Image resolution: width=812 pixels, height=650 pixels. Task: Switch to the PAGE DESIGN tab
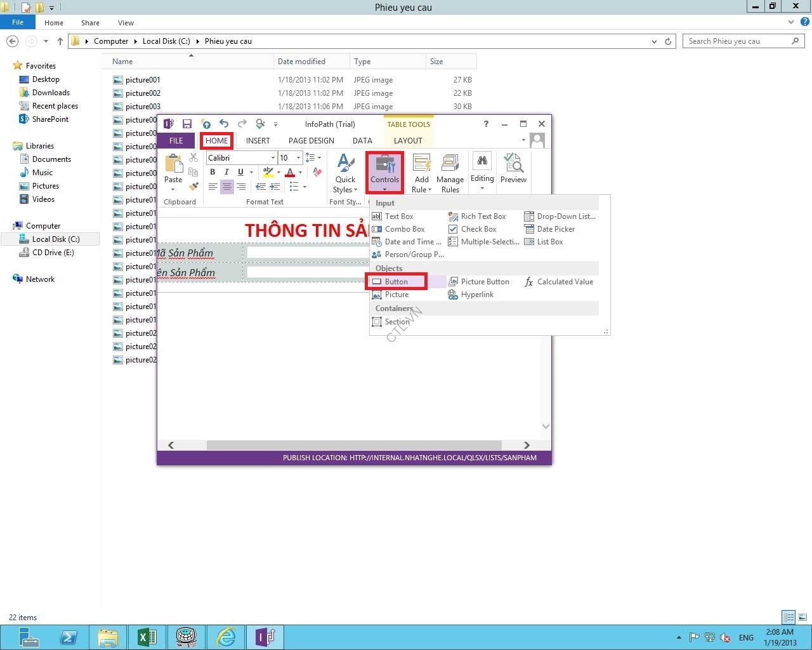click(x=311, y=141)
